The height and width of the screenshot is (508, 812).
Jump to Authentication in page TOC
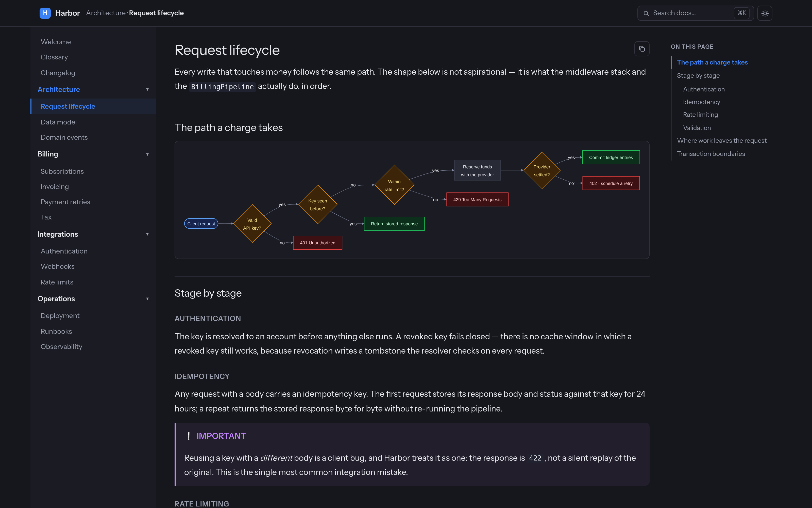tap(704, 89)
